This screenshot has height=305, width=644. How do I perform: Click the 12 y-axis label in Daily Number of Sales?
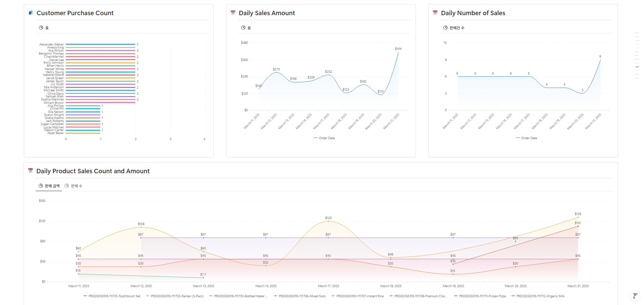click(445, 43)
